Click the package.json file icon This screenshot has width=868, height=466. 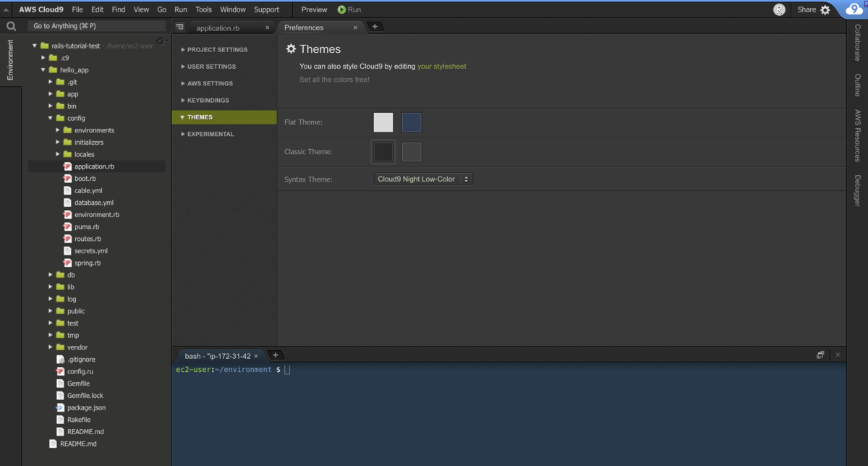click(x=61, y=407)
